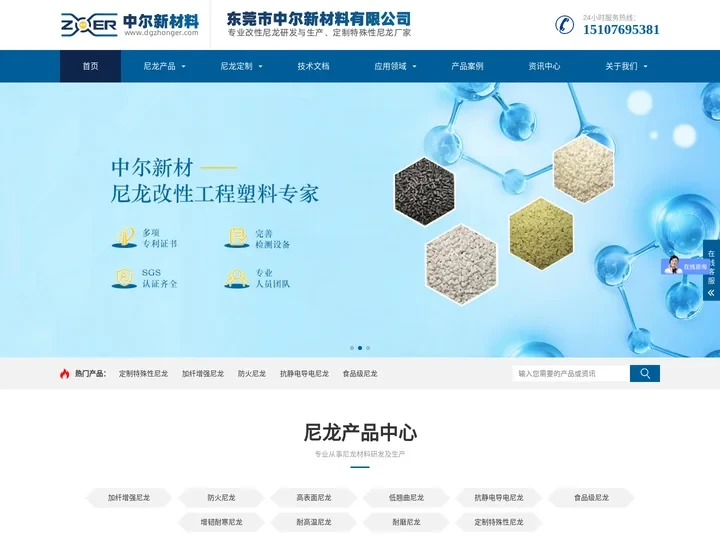Select the 防火尼龙 category button

click(221, 497)
